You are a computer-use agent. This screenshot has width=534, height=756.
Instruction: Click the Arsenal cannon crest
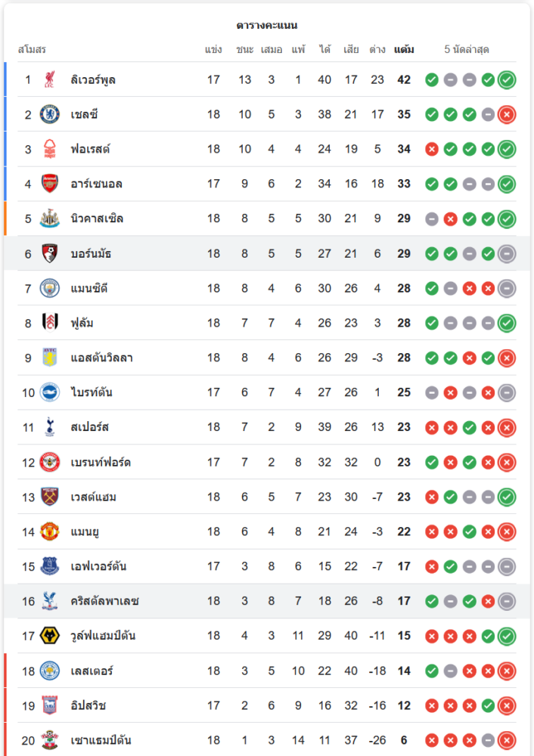click(50, 184)
